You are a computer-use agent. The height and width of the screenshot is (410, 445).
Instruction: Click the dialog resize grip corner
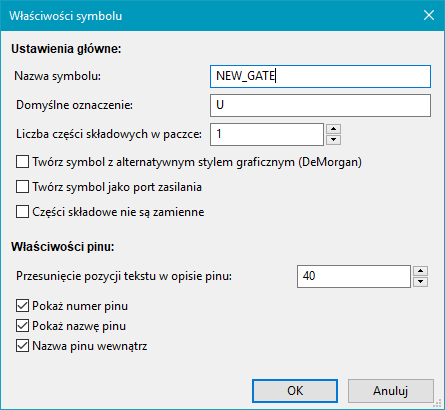(x=439, y=404)
